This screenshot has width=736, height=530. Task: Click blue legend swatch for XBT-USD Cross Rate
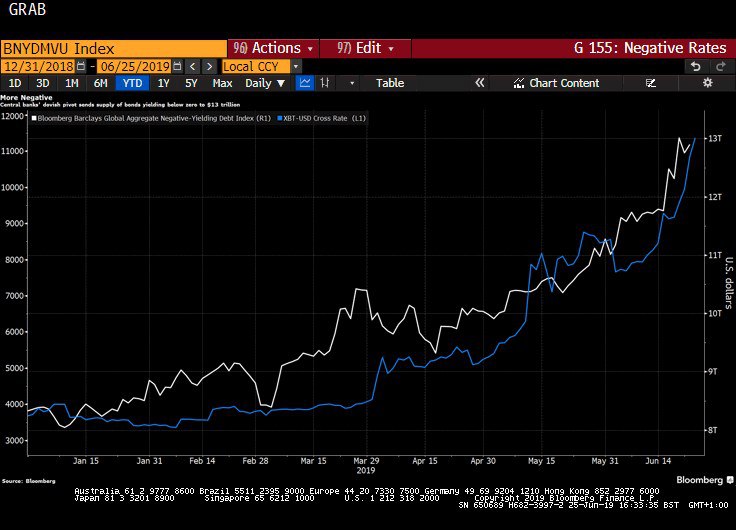280,118
